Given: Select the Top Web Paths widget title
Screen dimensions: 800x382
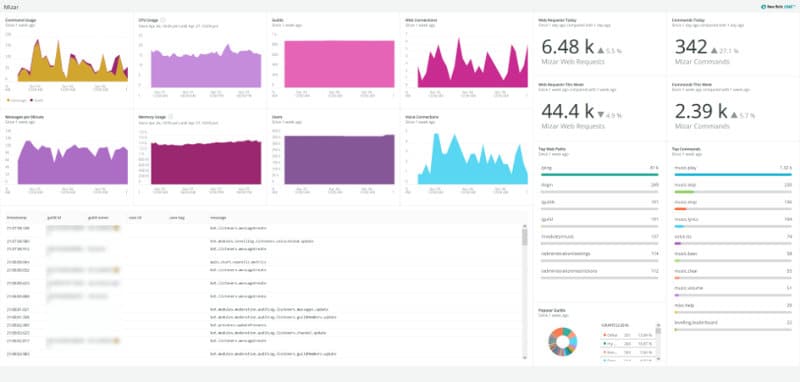Looking at the screenshot, I should point(552,149).
